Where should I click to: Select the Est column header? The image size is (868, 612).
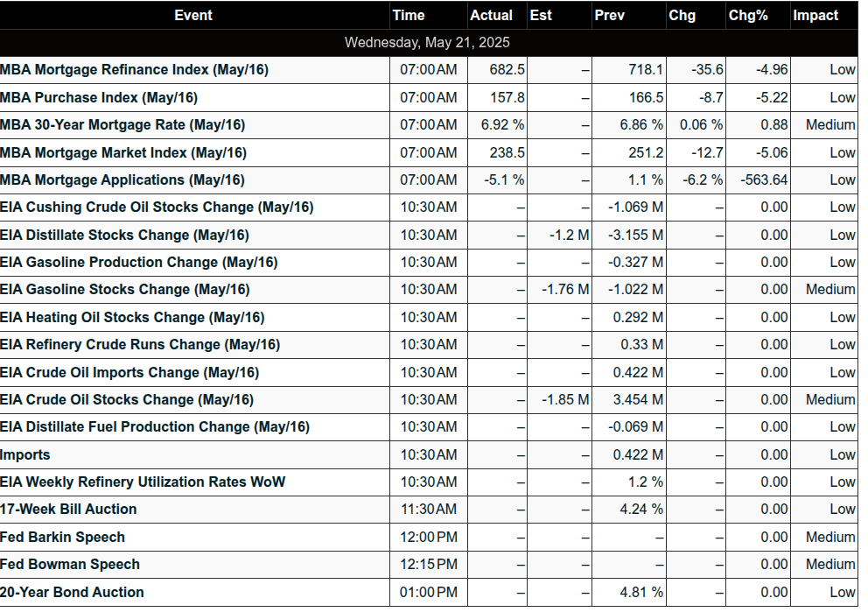[x=541, y=15]
